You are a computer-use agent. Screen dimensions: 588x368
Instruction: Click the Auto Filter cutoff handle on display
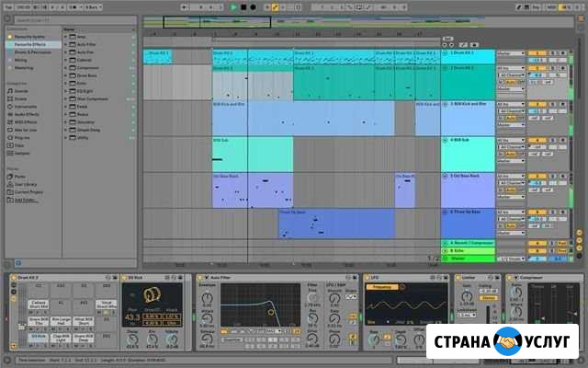[271, 312]
